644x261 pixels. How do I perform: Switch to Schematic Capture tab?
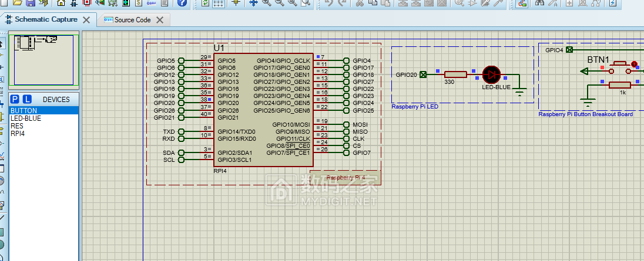(45, 19)
